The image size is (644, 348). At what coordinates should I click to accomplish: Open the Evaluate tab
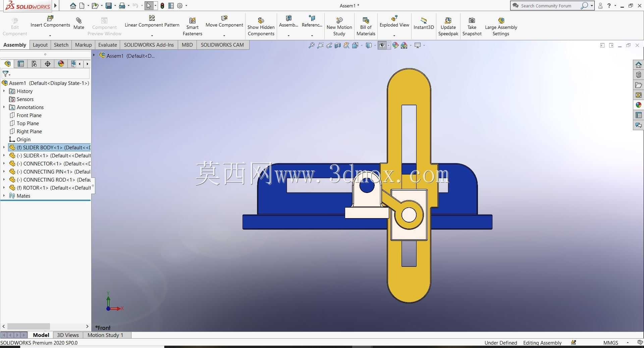click(107, 45)
